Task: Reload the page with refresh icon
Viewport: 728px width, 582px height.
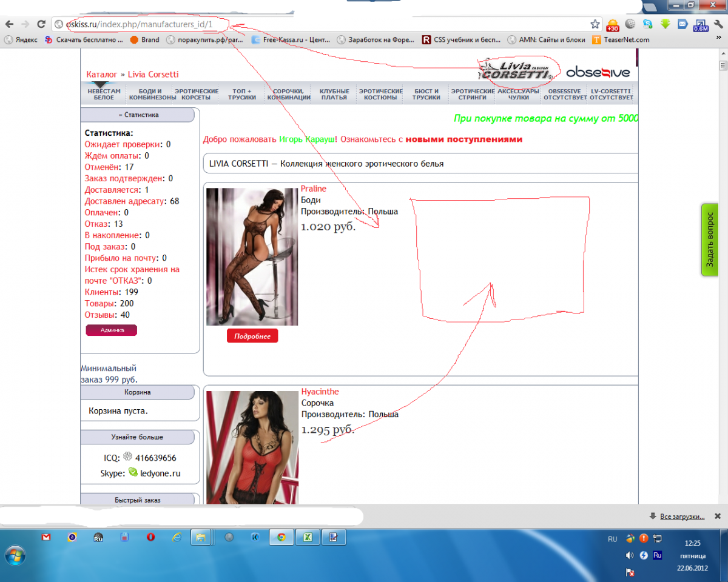Action: (41, 24)
